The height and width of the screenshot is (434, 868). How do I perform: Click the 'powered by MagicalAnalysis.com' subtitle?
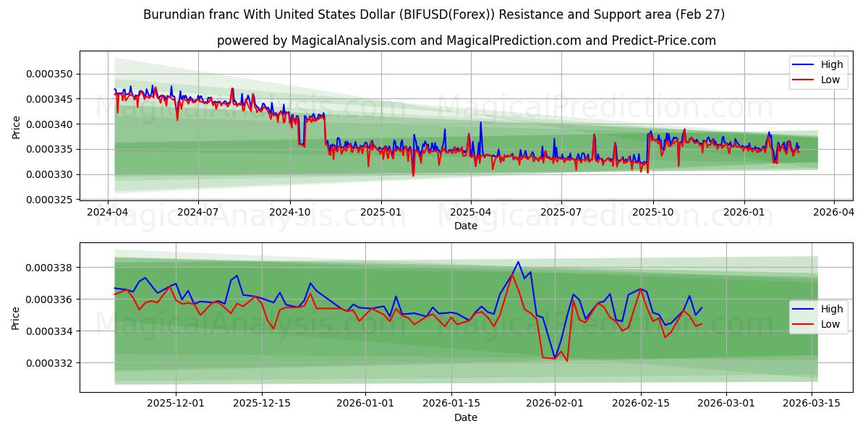tap(467, 41)
